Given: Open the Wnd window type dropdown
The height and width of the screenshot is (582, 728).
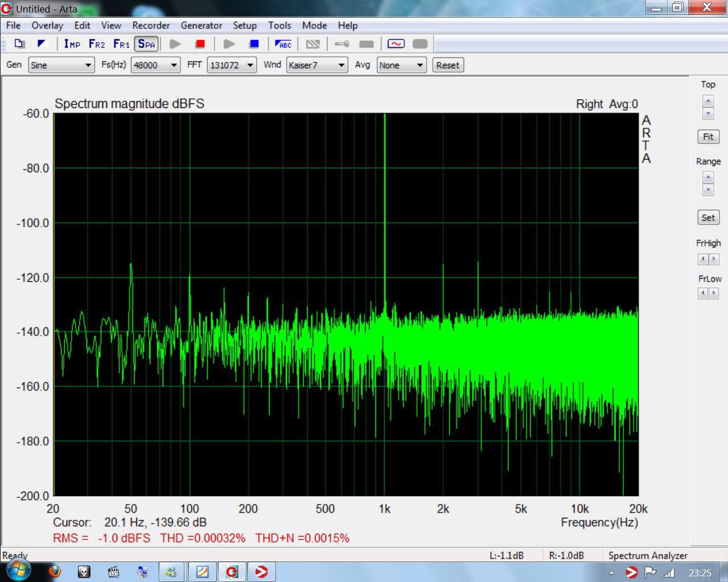Looking at the screenshot, I should click(316, 65).
